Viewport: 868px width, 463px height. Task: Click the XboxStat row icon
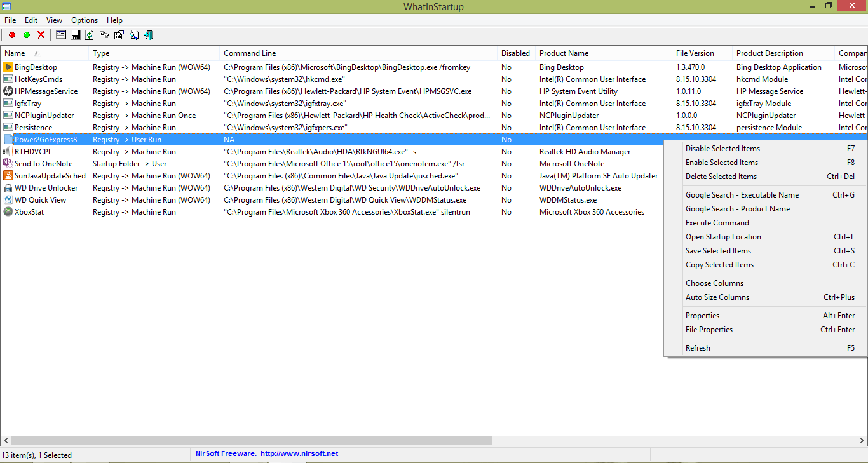tap(8, 212)
